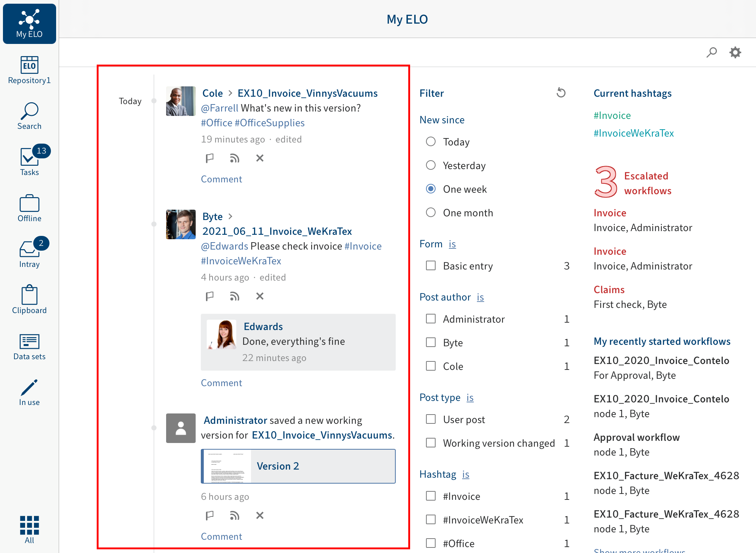Click the Administrator name in the post

[x=236, y=420]
